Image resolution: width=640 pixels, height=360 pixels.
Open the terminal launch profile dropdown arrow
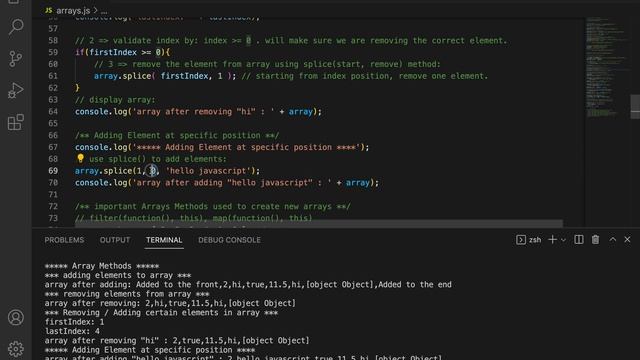point(564,240)
